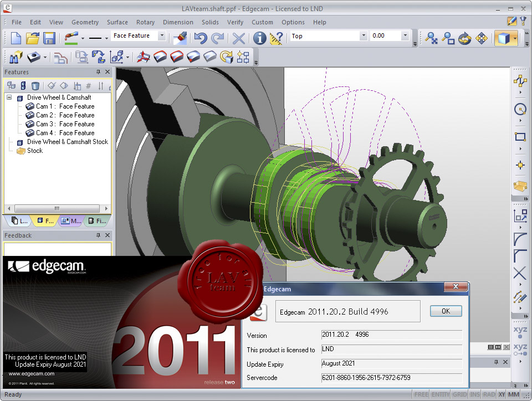Click the align body for turning icon
Screen dimensions: 532x401
82,57
